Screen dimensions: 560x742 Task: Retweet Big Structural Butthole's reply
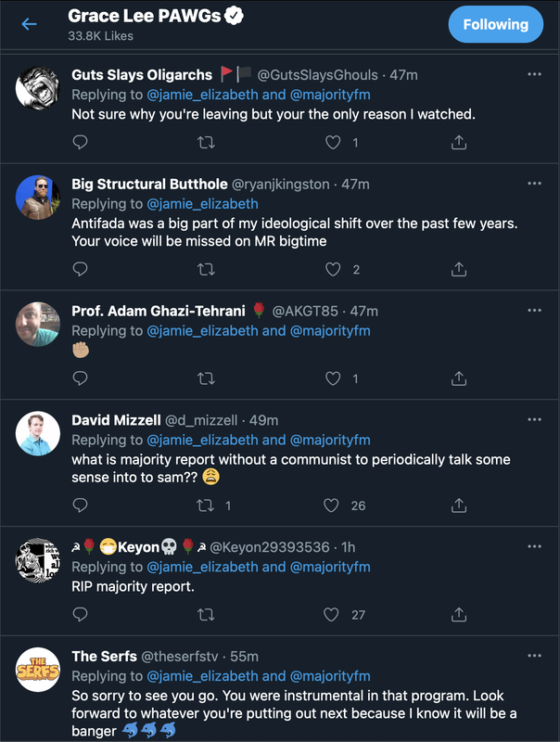click(x=207, y=269)
